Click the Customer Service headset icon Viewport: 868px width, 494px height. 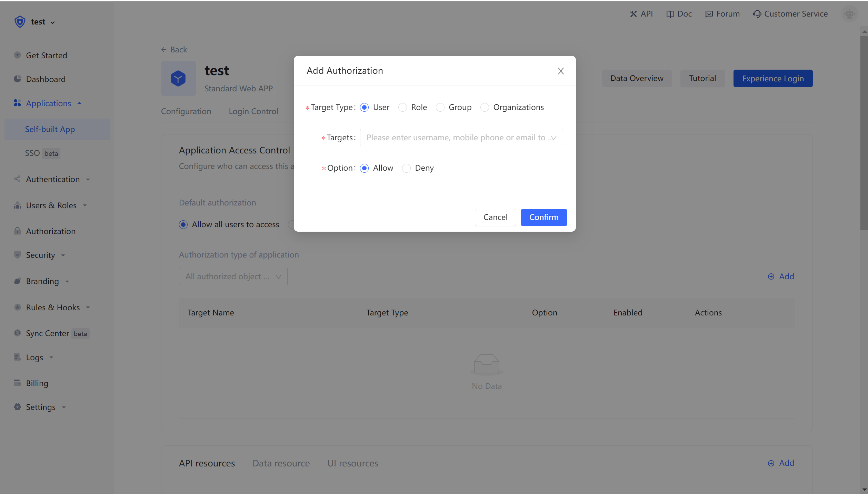(x=757, y=14)
